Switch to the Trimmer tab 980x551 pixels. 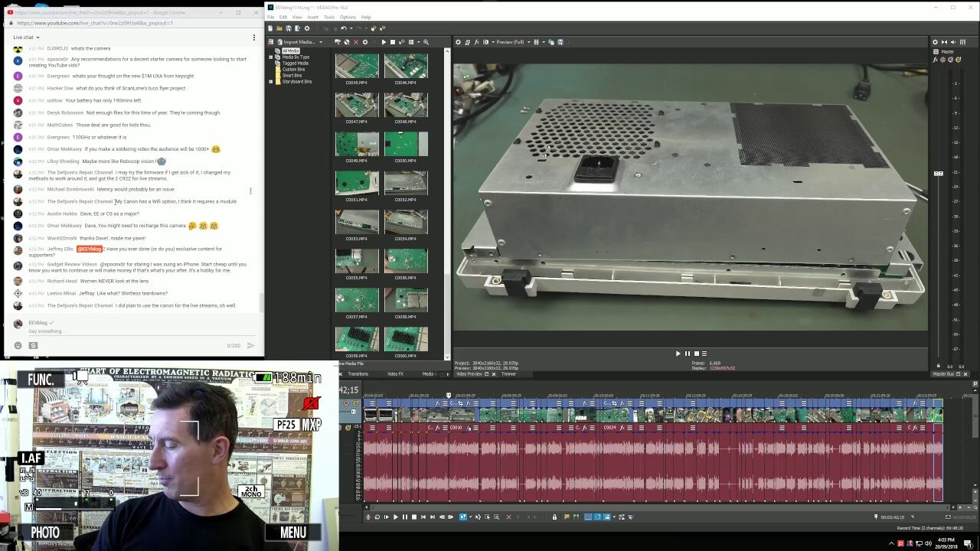(508, 373)
